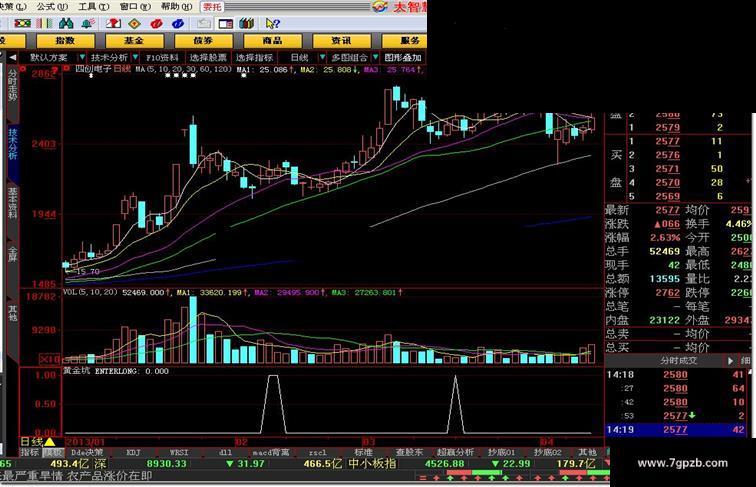
Task: Select the 抄底01 indicator tab
Action: [501, 452]
